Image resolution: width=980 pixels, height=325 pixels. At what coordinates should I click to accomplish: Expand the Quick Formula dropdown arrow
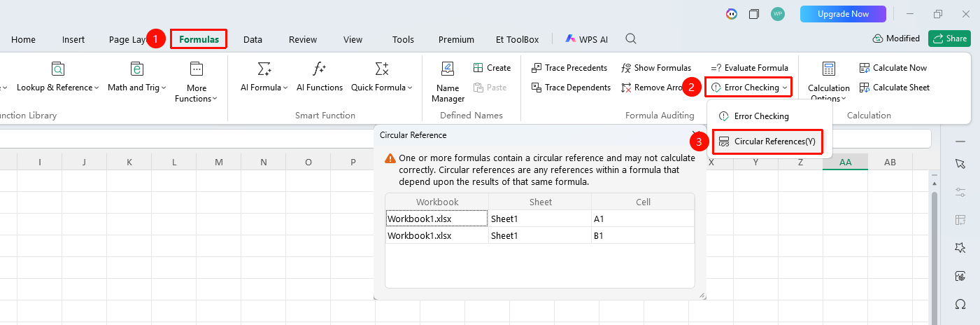410,88
